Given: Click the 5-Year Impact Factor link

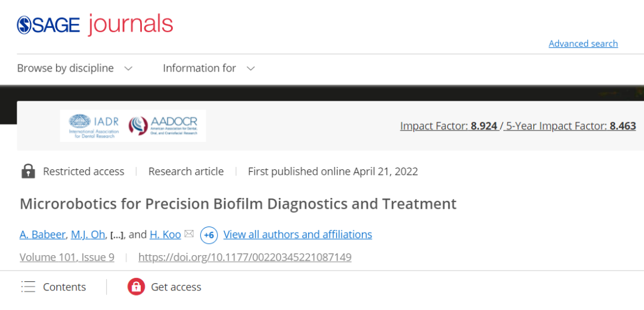Looking at the screenshot, I should click(571, 126).
